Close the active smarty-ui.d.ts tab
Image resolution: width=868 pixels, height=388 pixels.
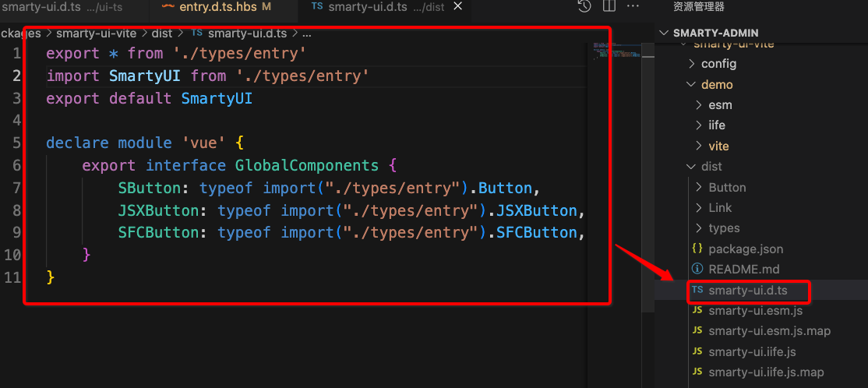tap(457, 7)
